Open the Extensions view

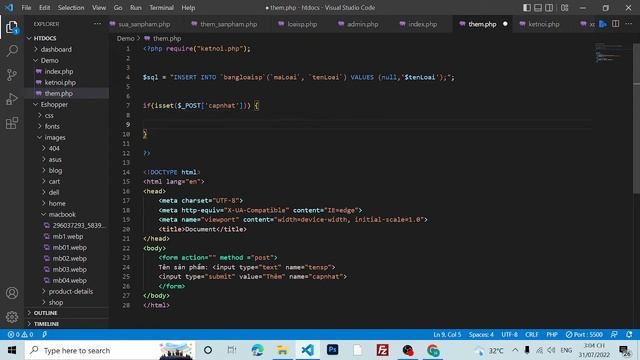(x=12, y=123)
